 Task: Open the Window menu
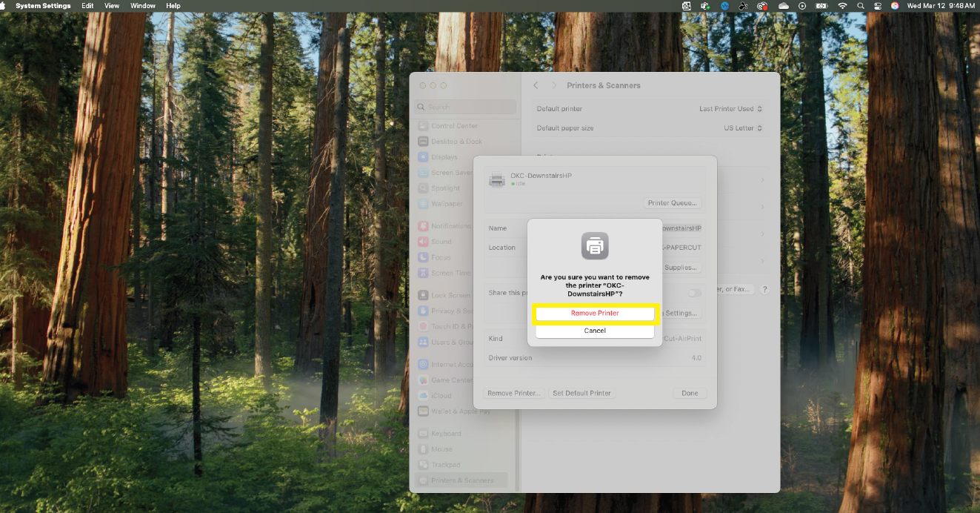[143, 6]
